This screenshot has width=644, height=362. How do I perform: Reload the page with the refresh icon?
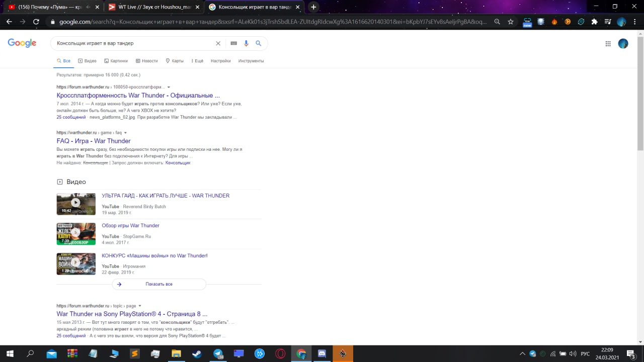tap(36, 22)
